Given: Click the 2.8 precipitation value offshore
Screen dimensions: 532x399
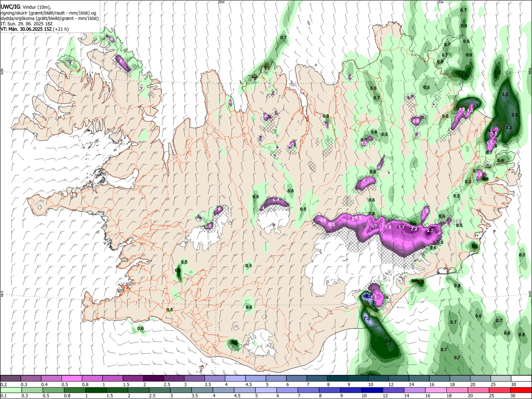Looking at the screenshot, I should [514, 115].
